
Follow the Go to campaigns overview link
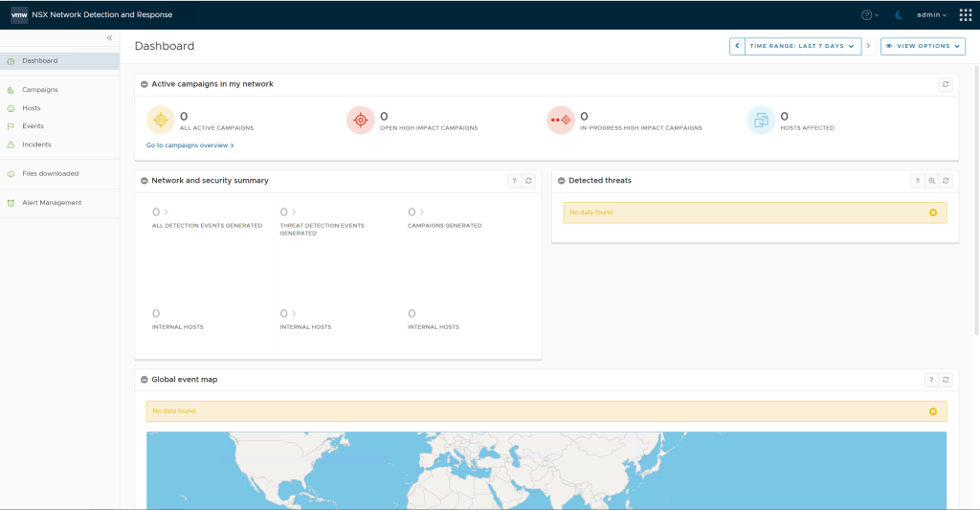189,145
